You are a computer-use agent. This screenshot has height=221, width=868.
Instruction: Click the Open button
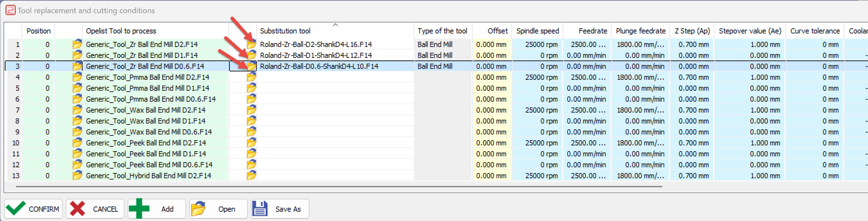click(x=218, y=209)
